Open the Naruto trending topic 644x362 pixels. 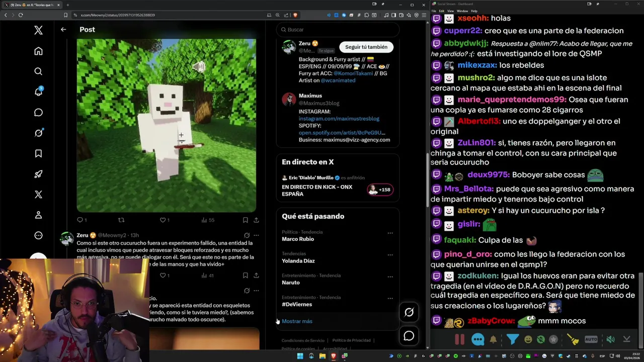(291, 283)
